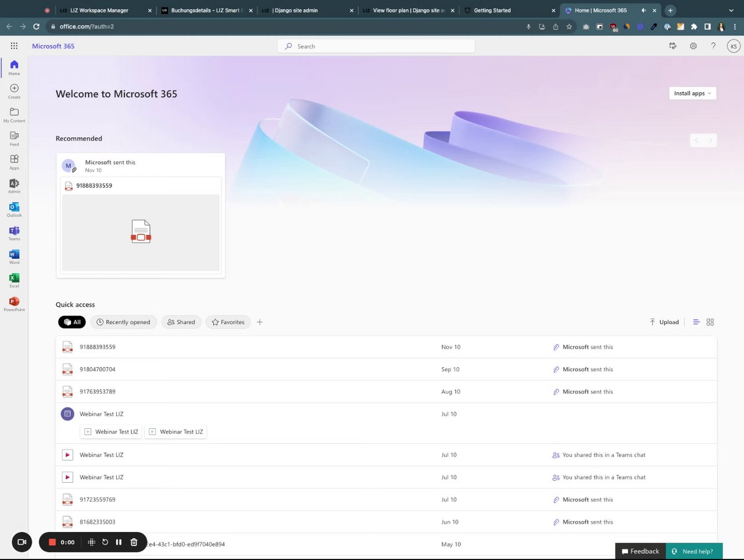The height and width of the screenshot is (560, 744).
Task: Open the browser tab list chevron
Action: (731, 10)
